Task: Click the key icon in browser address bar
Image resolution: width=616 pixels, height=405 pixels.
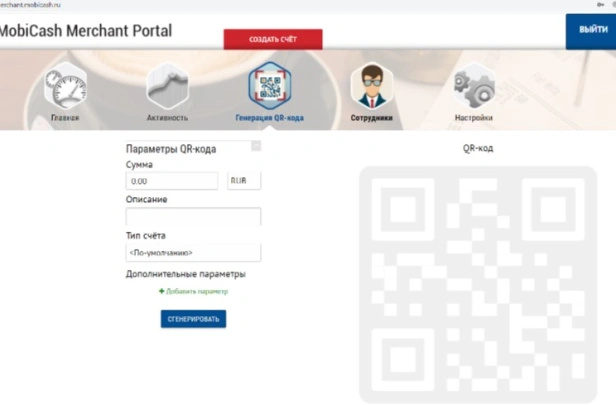Action: coord(600,5)
